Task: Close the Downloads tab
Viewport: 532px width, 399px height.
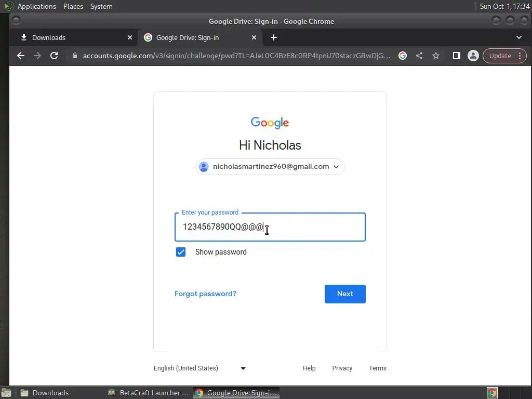Action: [x=129, y=37]
